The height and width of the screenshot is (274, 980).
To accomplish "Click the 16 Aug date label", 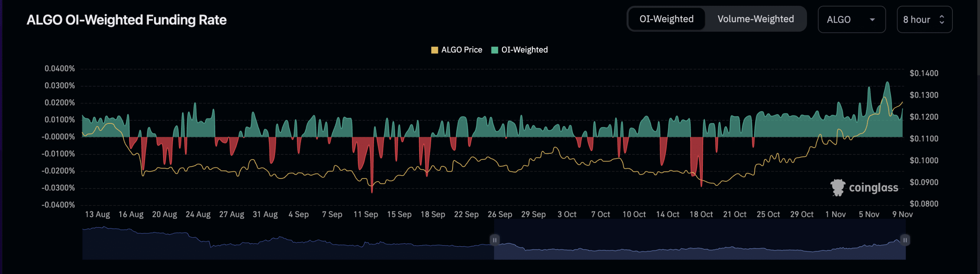I will (x=131, y=215).
